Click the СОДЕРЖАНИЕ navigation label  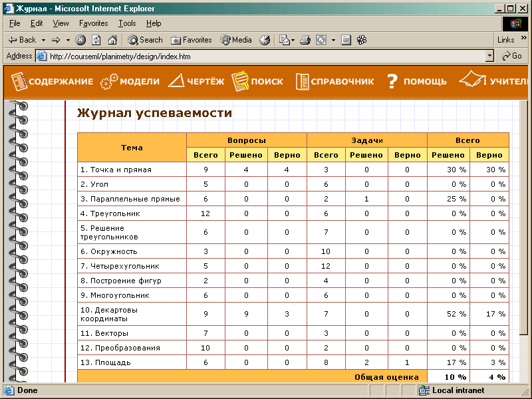(x=61, y=82)
